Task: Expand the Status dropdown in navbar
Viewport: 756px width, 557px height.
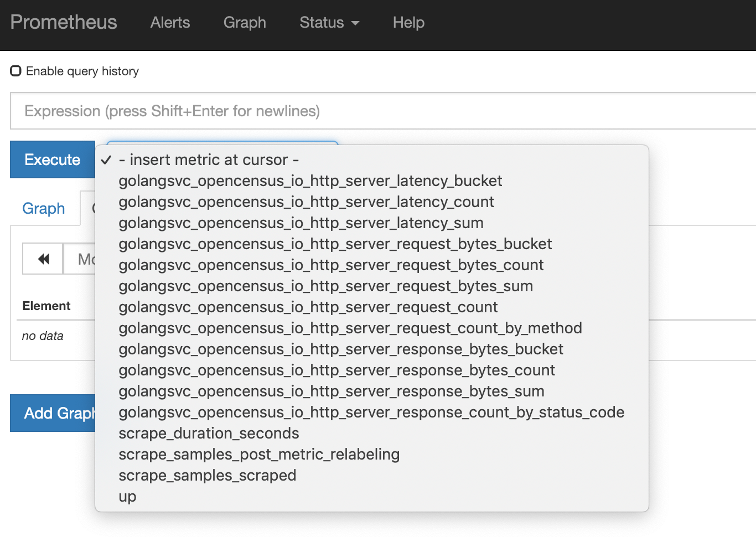Action: click(x=329, y=23)
